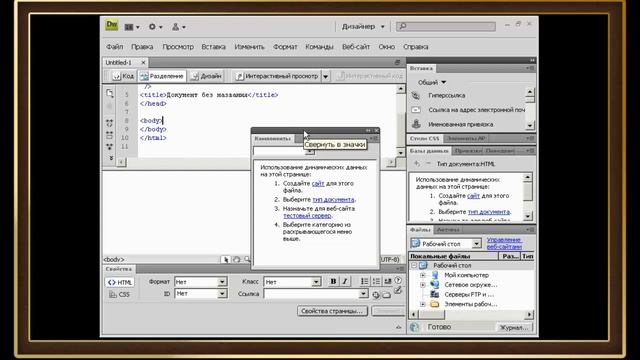Collapse the Рабочий стол tree node
This screenshot has width=640, height=360.
coord(414,265)
